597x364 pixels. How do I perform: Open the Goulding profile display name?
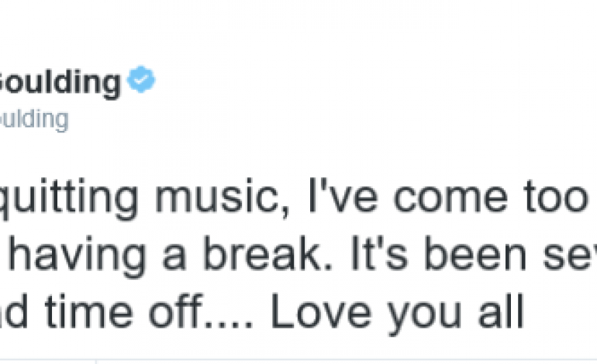(x=60, y=83)
